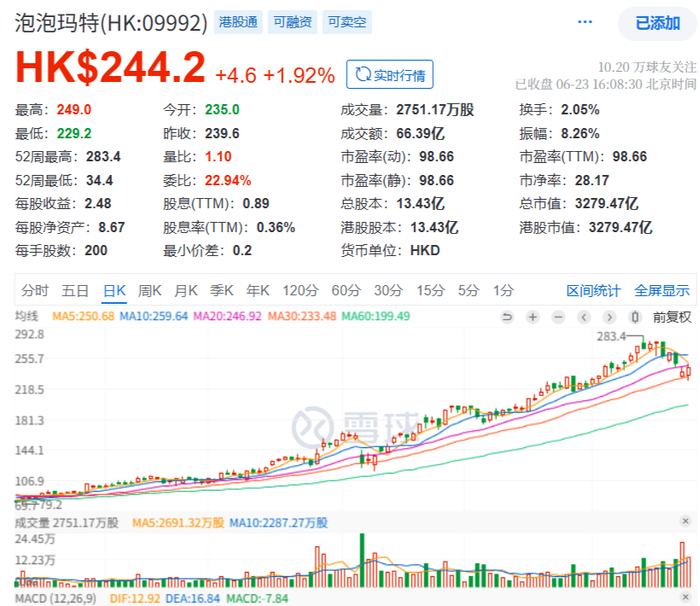
Task: Zoom out chart with minus icon
Action: tap(558, 317)
